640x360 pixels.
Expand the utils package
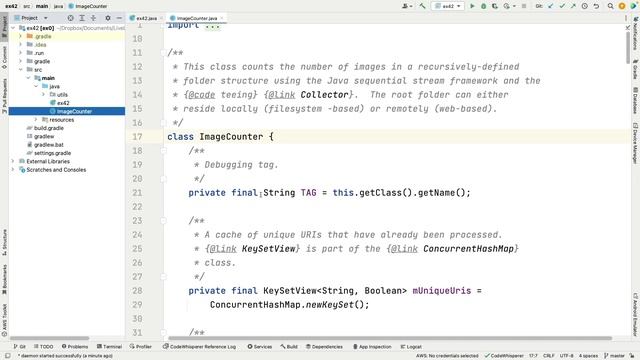44,95
